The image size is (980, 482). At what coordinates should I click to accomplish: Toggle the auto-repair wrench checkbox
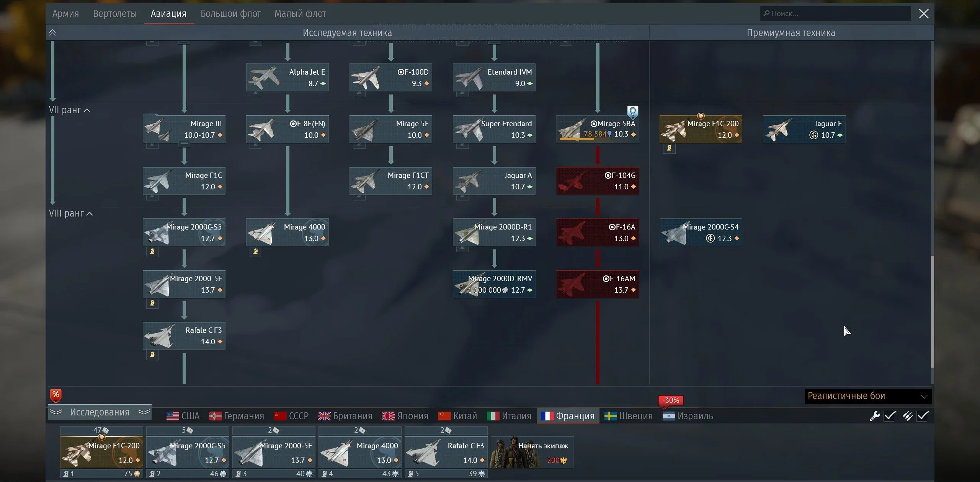pyautogui.click(x=890, y=416)
